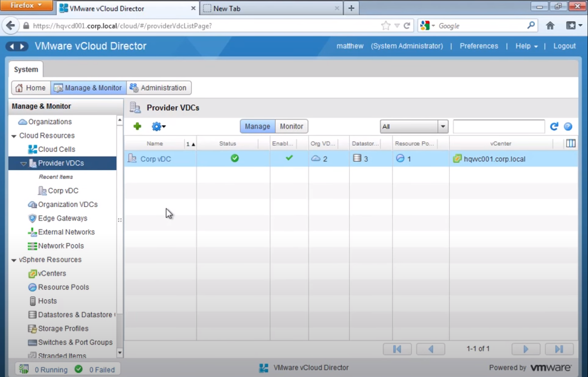This screenshot has width=588, height=377.
Task: Log out of vCloud Director
Action: coord(564,46)
